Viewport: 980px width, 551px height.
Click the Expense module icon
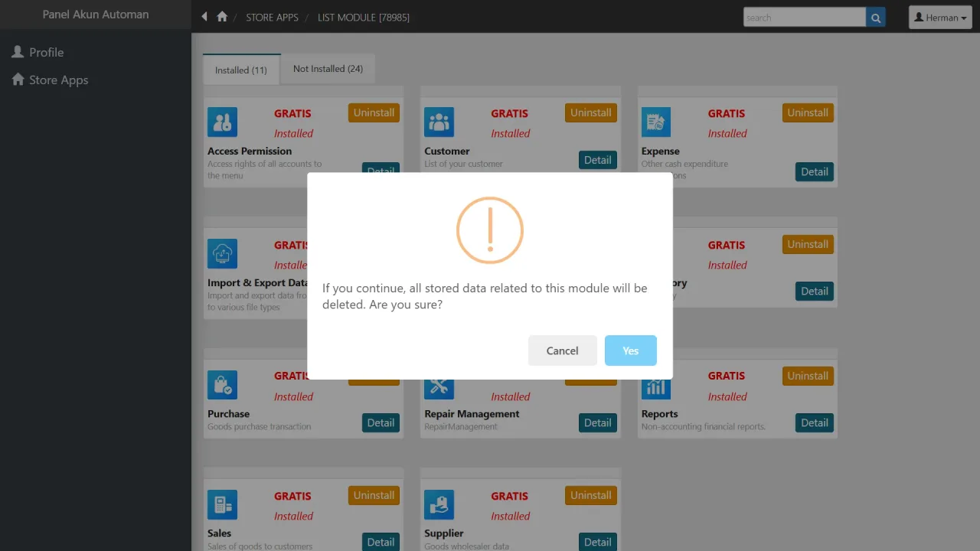[x=656, y=122]
